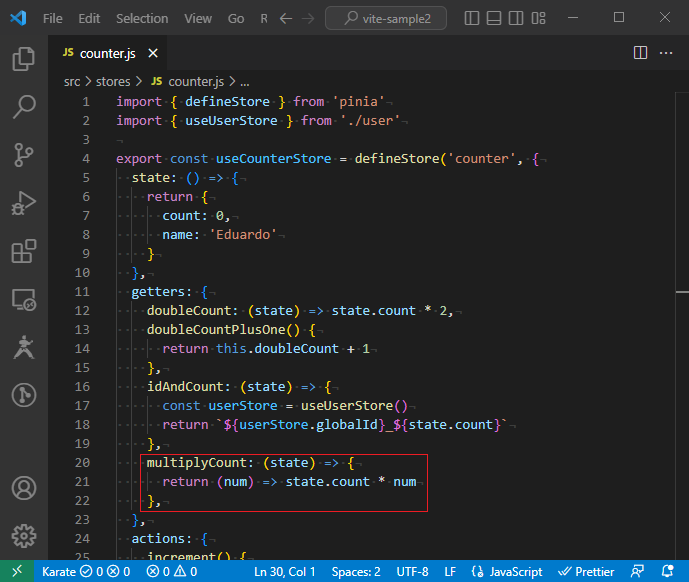The height and width of the screenshot is (582, 689).
Task: Toggle the primary side bar layout
Action: pos(471,18)
